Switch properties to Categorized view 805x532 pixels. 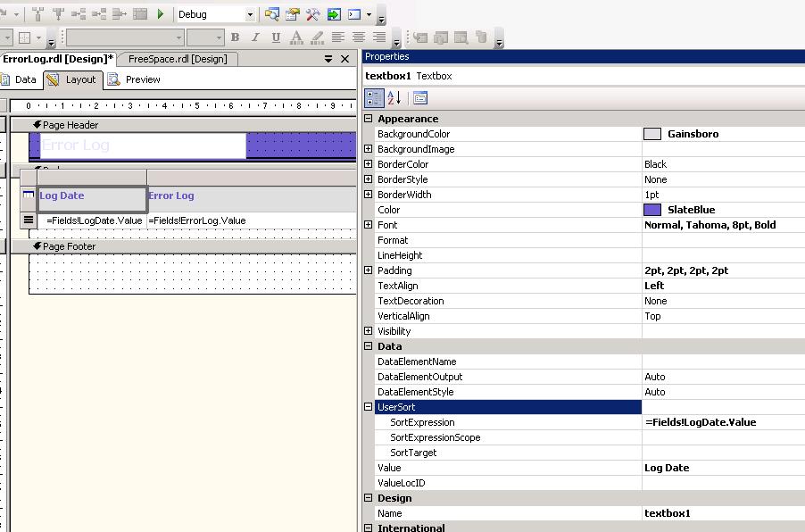click(x=374, y=98)
